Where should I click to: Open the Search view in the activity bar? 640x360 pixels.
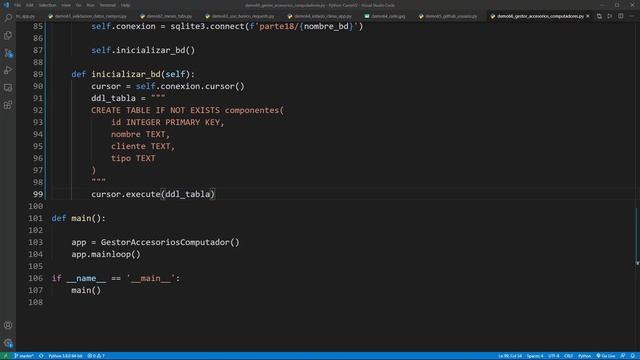tap(8, 18)
